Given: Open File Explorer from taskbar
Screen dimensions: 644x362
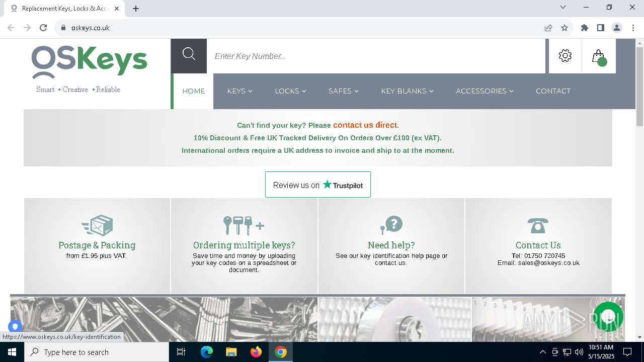Looking at the screenshot, I should (231, 352).
